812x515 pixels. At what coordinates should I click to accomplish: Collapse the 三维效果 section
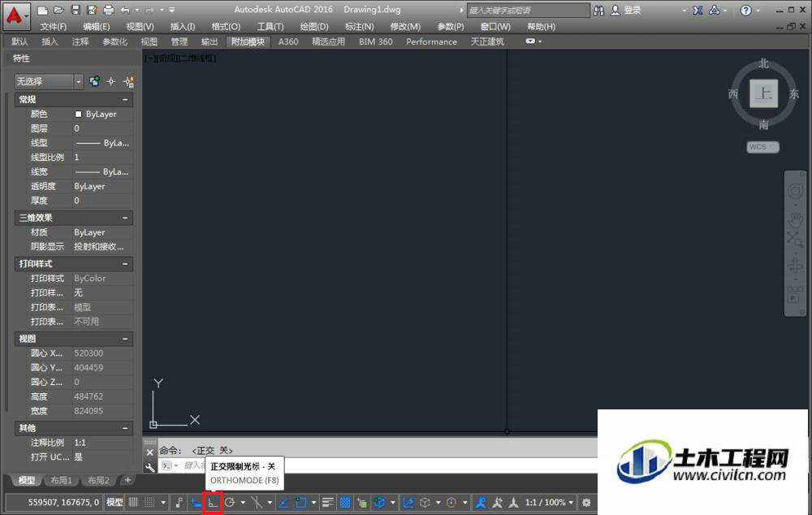coord(125,219)
